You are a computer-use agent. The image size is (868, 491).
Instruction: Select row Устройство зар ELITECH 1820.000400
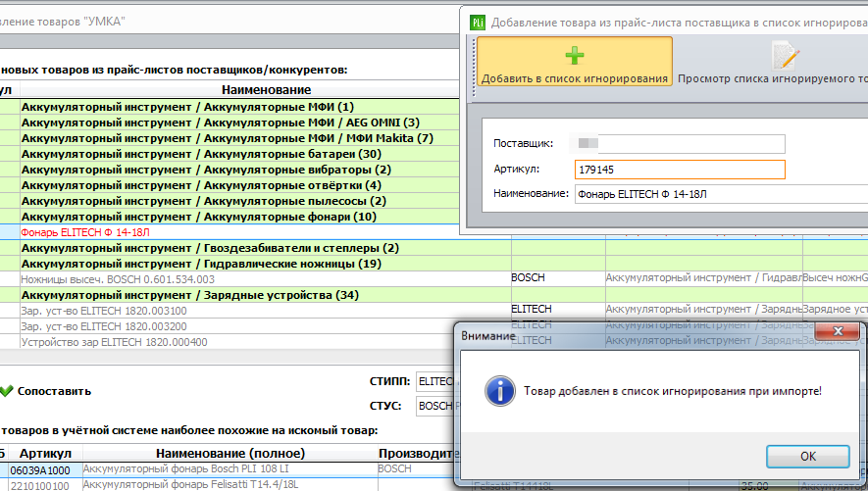click(227, 342)
